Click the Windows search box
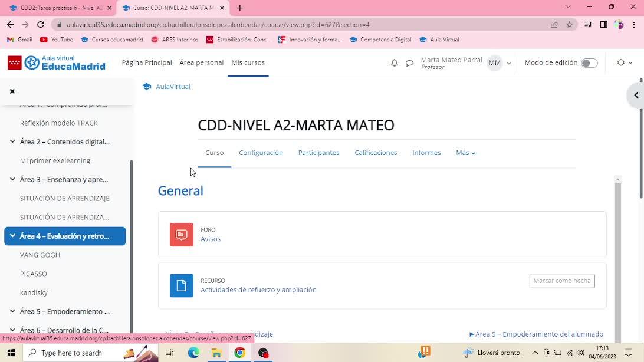The width and height of the screenshot is (644, 362). click(90, 353)
